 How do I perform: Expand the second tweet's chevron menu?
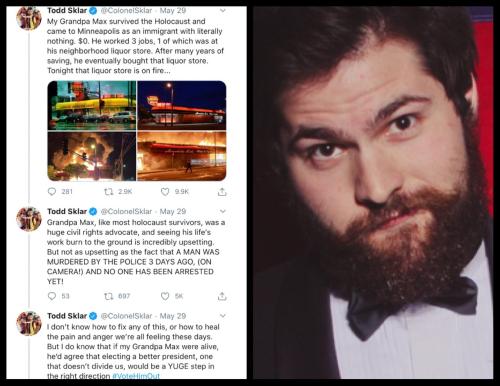click(223, 211)
